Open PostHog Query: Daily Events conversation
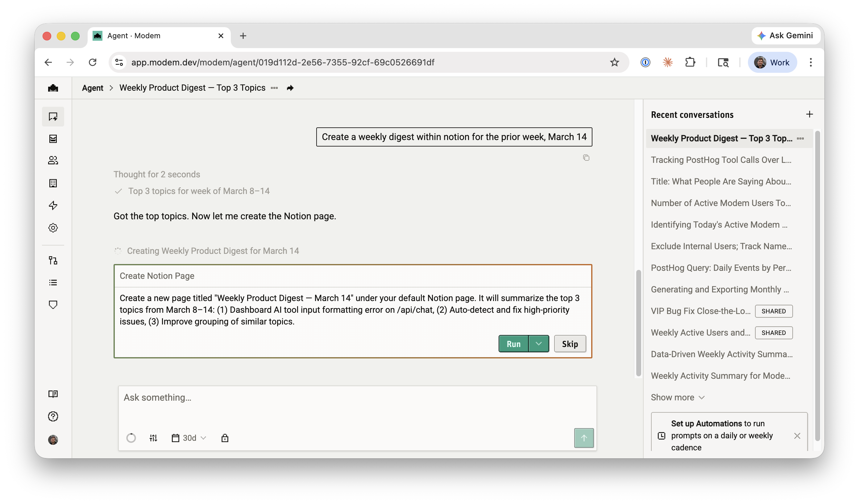This screenshot has height=504, width=859. point(720,268)
